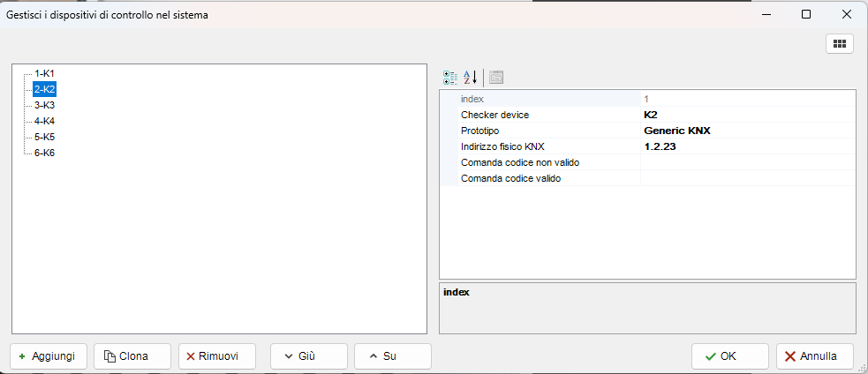Click the Indirizzo fisico KNX value 1.2.23
Screen dimensions: 868x374
point(747,146)
